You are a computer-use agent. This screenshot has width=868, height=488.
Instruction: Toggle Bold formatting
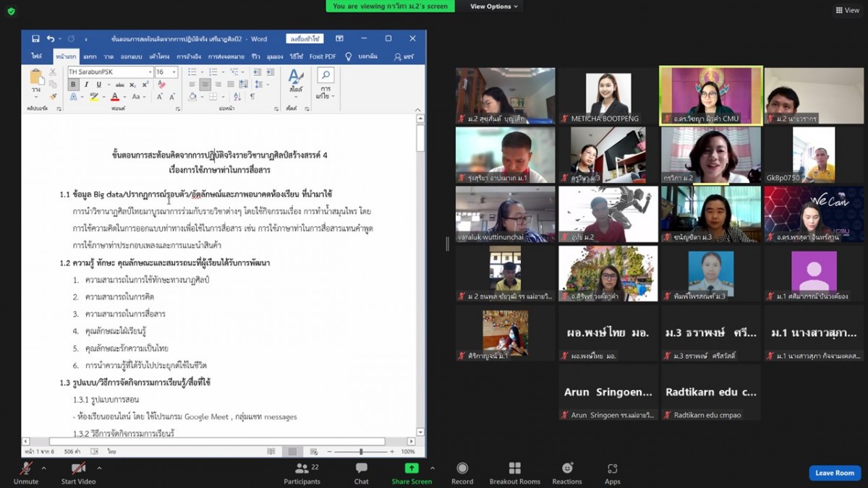click(73, 85)
